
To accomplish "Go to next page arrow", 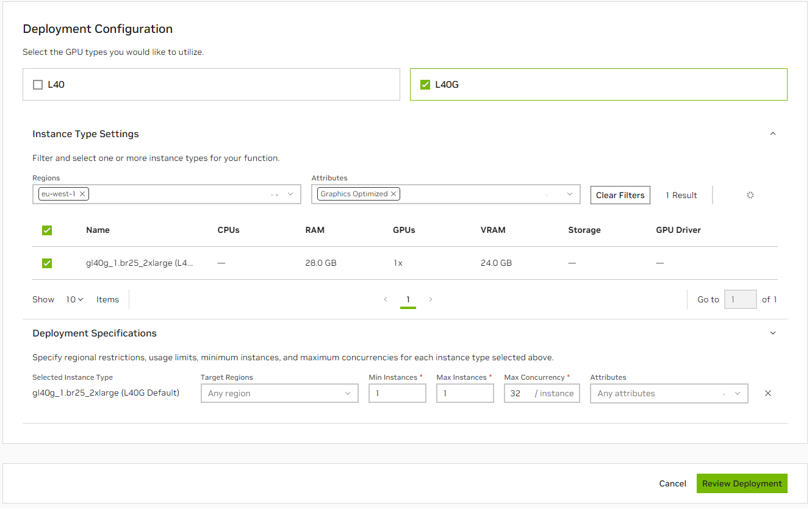I will 431,299.
